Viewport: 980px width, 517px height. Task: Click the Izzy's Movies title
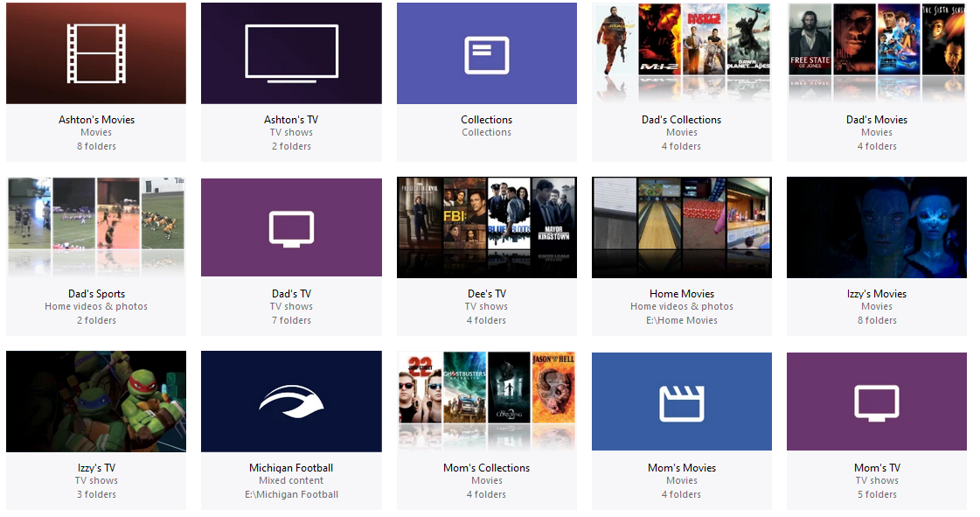click(876, 294)
